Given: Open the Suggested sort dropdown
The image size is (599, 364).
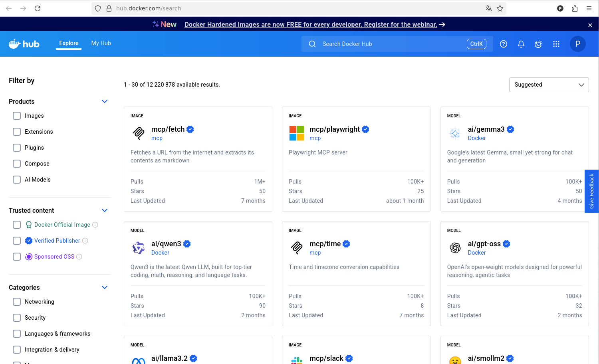Looking at the screenshot, I should [x=549, y=85].
